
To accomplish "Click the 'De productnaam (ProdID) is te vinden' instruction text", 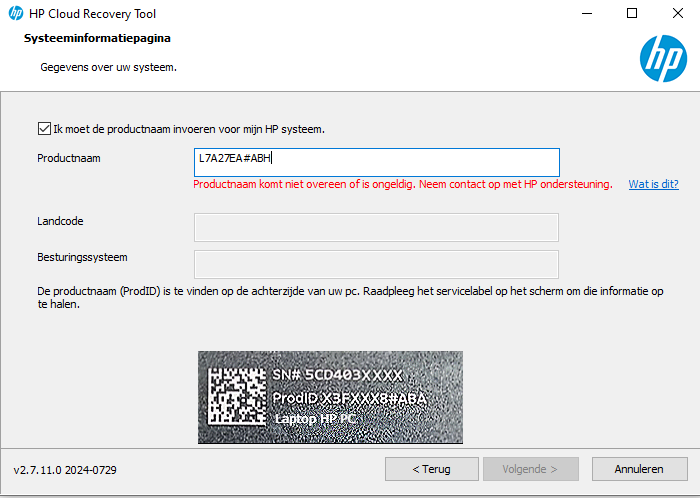I will [350, 298].
